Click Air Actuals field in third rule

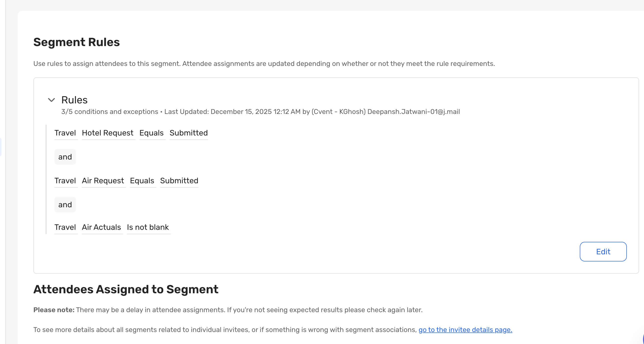click(x=101, y=227)
